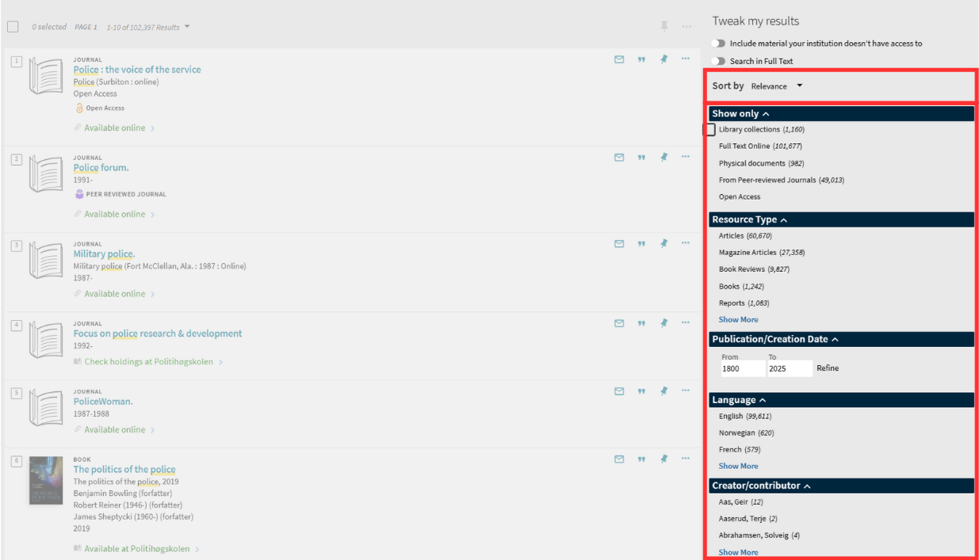Screen dimensions: 979x560
Task: Email 'The politics of the police' record
Action: click(x=619, y=459)
